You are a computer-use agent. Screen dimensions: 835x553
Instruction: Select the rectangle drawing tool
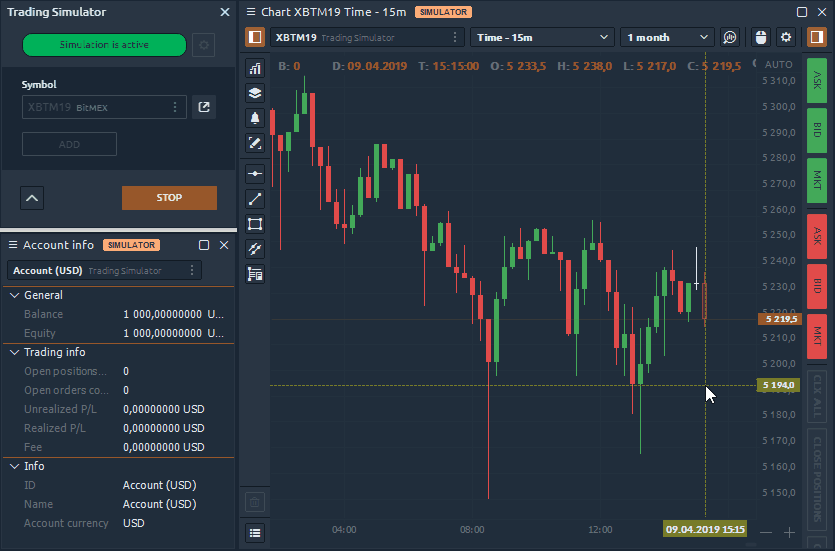tap(255, 224)
